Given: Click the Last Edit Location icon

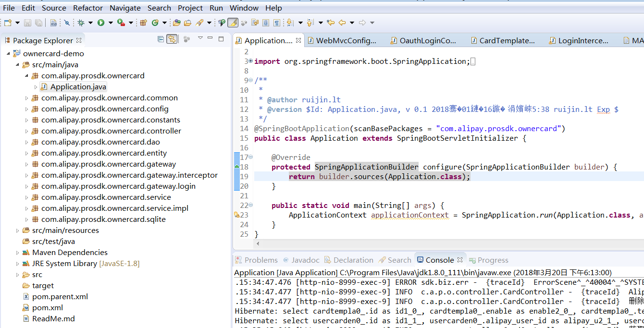Looking at the screenshot, I should [x=331, y=23].
